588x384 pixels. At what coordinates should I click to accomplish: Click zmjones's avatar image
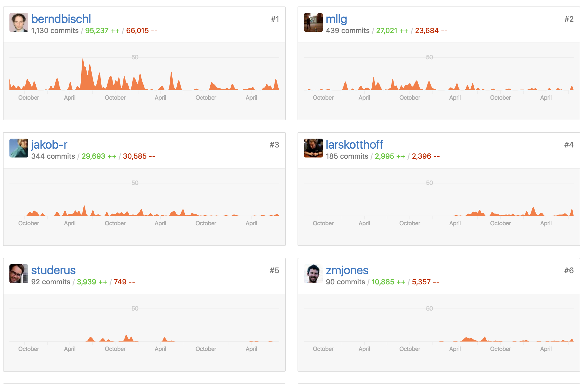[x=313, y=274]
